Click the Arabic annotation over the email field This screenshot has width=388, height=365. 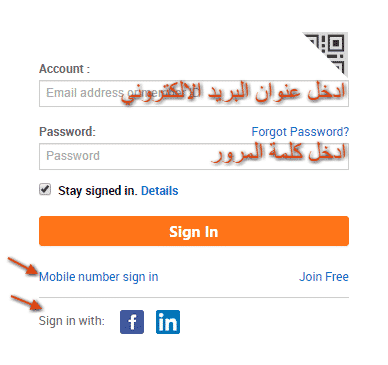point(233,93)
